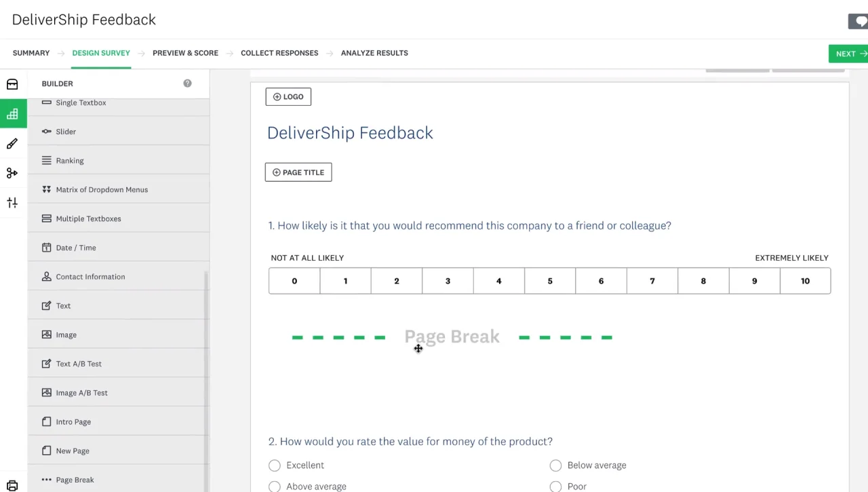The height and width of the screenshot is (492, 868).
Task: Select the Poor radio button
Action: (x=555, y=487)
